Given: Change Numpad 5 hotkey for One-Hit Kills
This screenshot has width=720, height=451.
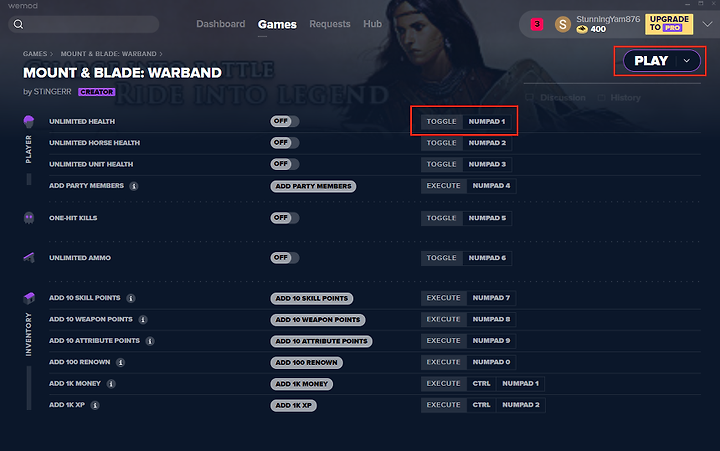Looking at the screenshot, I should click(x=487, y=218).
